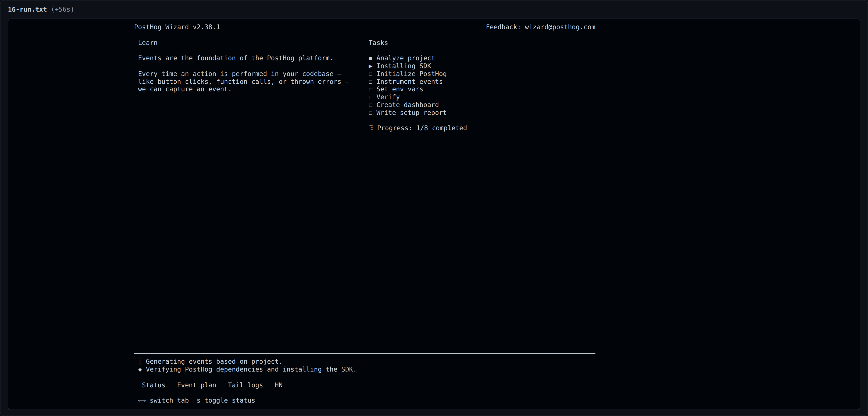
Task: Click the empty checkbox beside Instrument events
Action: pyautogui.click(x=371, y=82)
